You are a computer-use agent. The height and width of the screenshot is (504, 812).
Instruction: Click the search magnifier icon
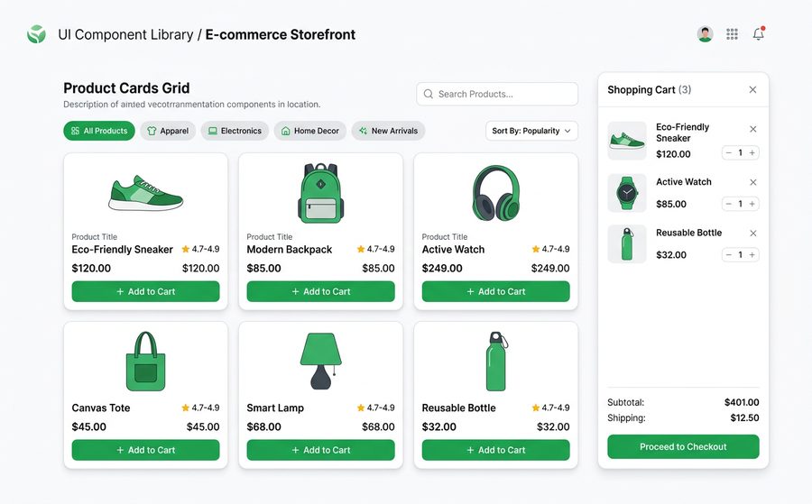coord(429,94)
